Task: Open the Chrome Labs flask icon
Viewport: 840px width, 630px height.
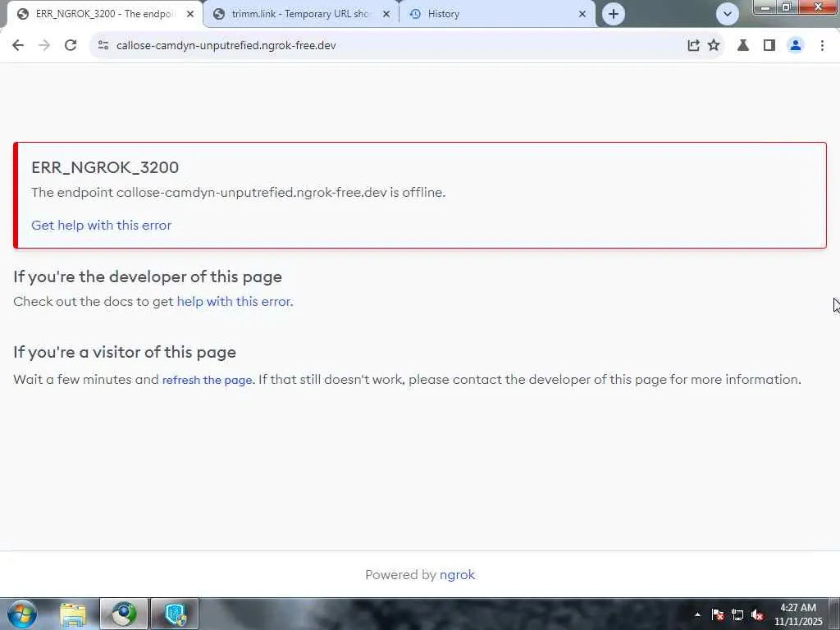Action: (x=743, y=45)
